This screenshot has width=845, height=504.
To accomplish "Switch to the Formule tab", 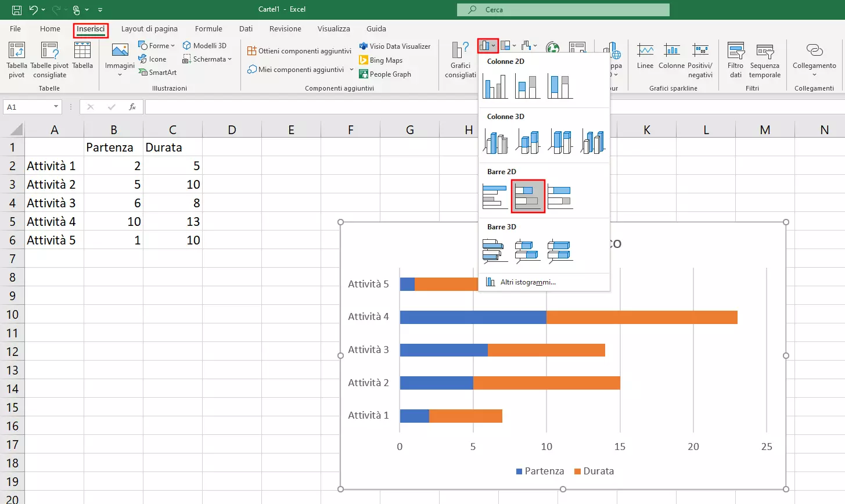I will 208,28.
